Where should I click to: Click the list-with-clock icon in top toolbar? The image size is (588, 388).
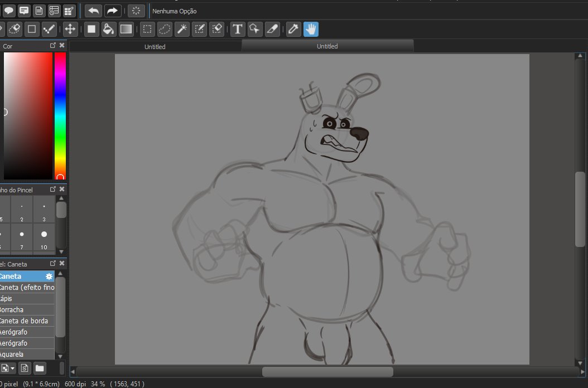click(54, 11)
